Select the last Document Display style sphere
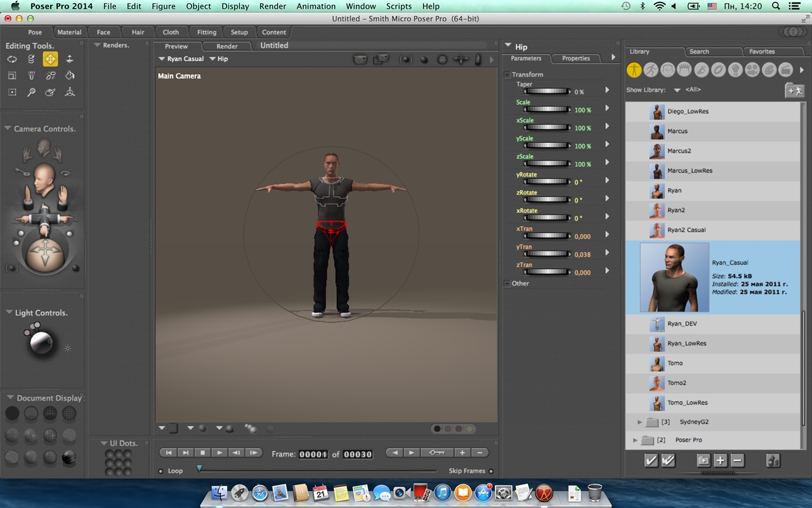The height and width of the screenshot is (508, 812). pos(69,457)
